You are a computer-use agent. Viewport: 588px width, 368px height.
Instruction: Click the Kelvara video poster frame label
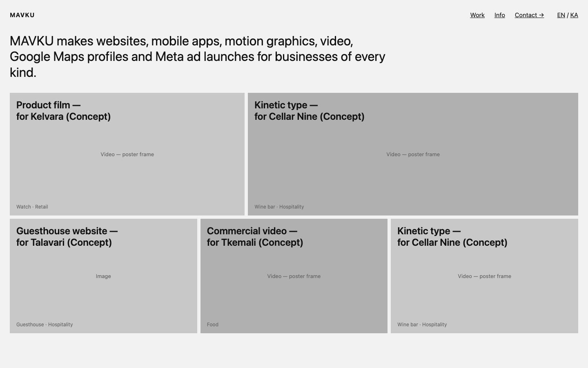click(x=127, y=155)
